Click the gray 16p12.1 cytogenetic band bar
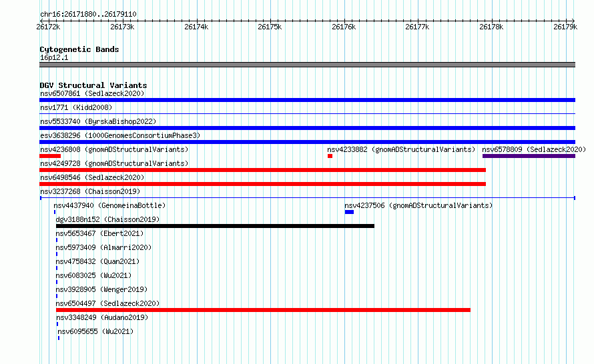This screenshot has height=364, width=594. click(307, 65)
